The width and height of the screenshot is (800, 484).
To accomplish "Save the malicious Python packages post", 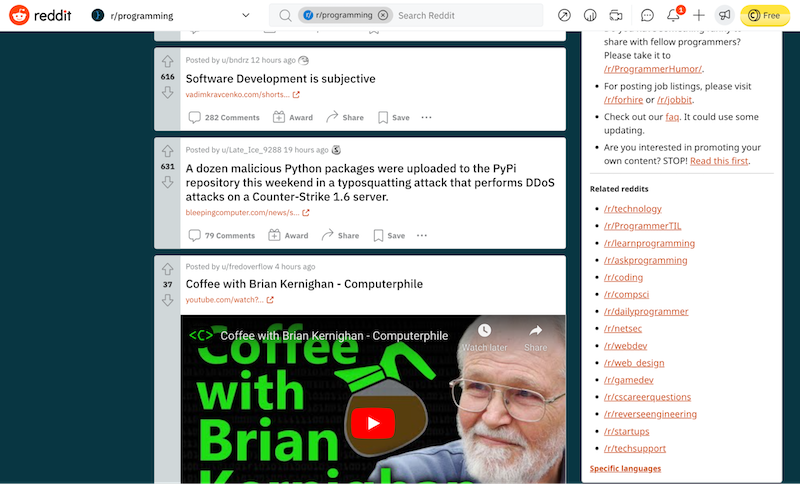I will click(x=389, y=236).
